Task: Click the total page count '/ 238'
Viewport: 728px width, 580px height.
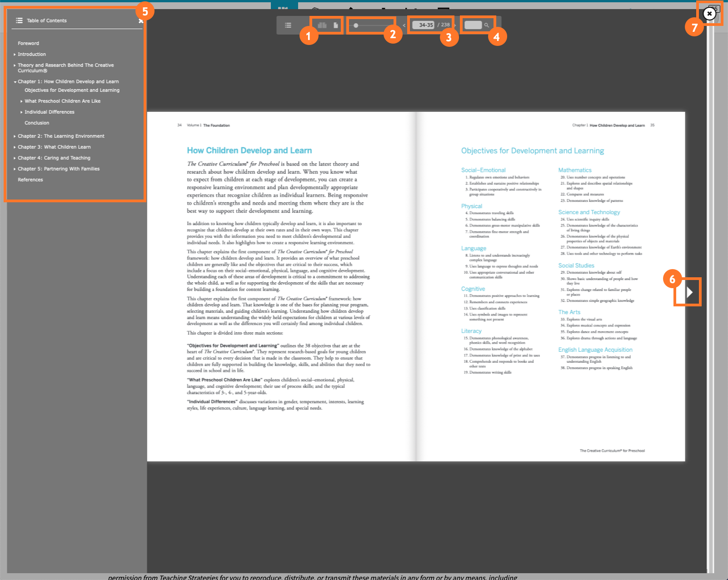Action: click(x=444, y=25)
